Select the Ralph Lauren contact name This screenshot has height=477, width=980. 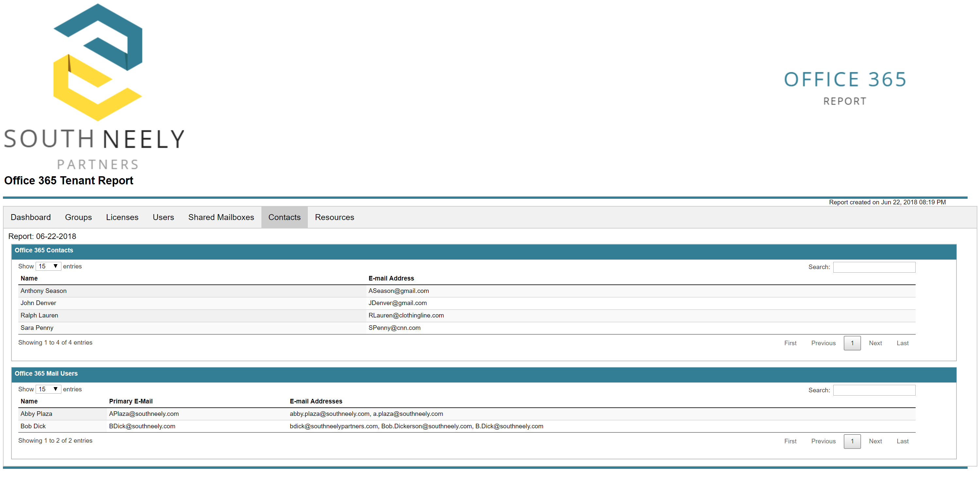(x=39, y=315)
